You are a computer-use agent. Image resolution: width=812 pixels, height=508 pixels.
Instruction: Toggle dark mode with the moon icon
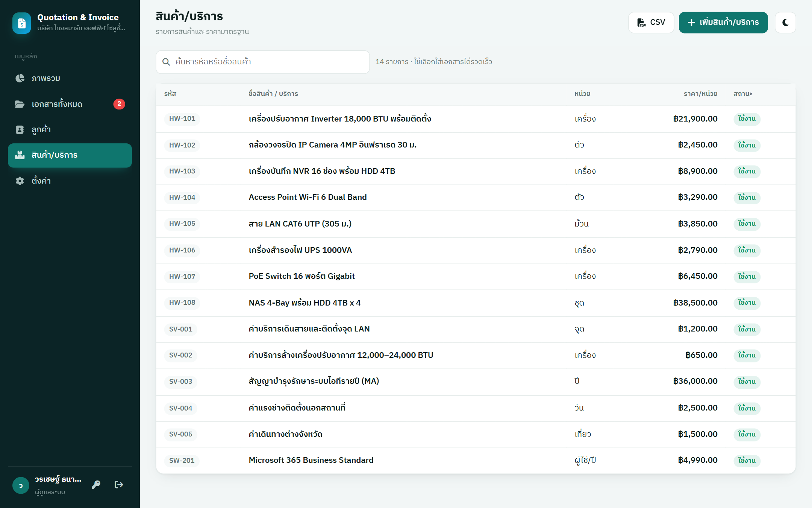click(x=785, y=23)
